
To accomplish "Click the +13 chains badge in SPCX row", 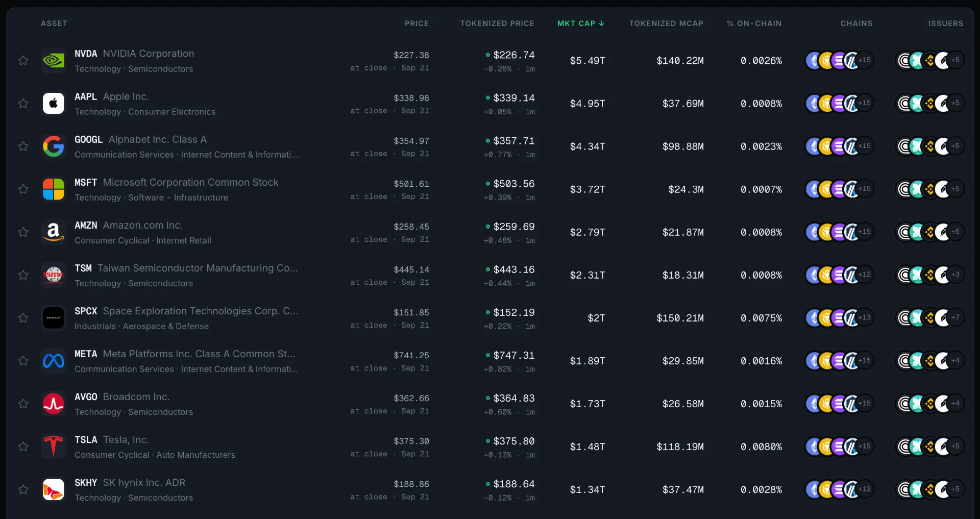I will coord(865,317).
